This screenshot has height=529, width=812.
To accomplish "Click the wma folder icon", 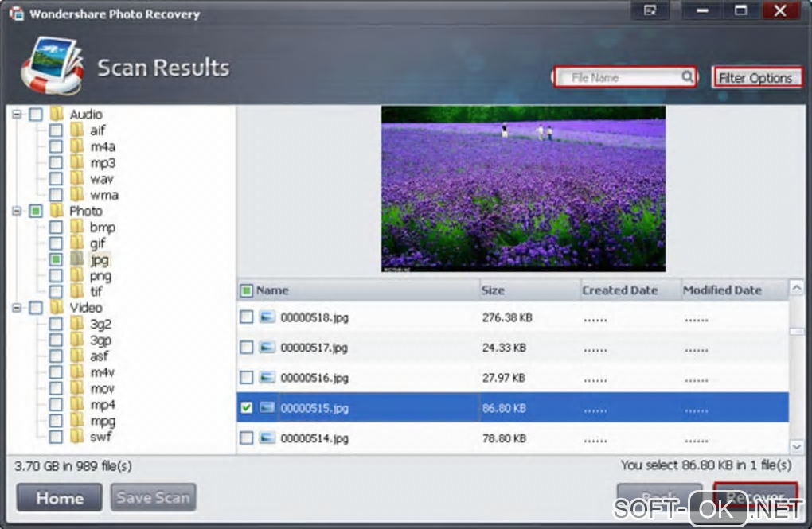I will pyautogui.click(x=76, y=195).
